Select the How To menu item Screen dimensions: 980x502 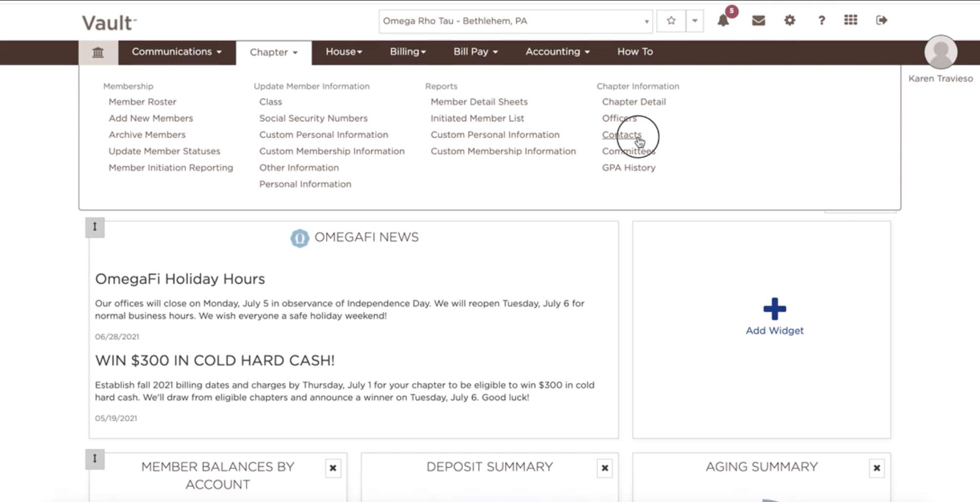point(635,52)
